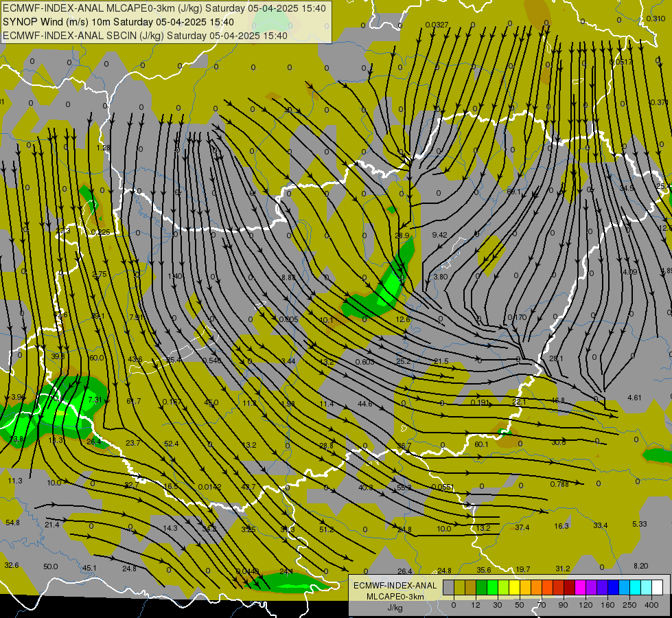
Task: Select the map value 54.8
Action: click(13, 523)
